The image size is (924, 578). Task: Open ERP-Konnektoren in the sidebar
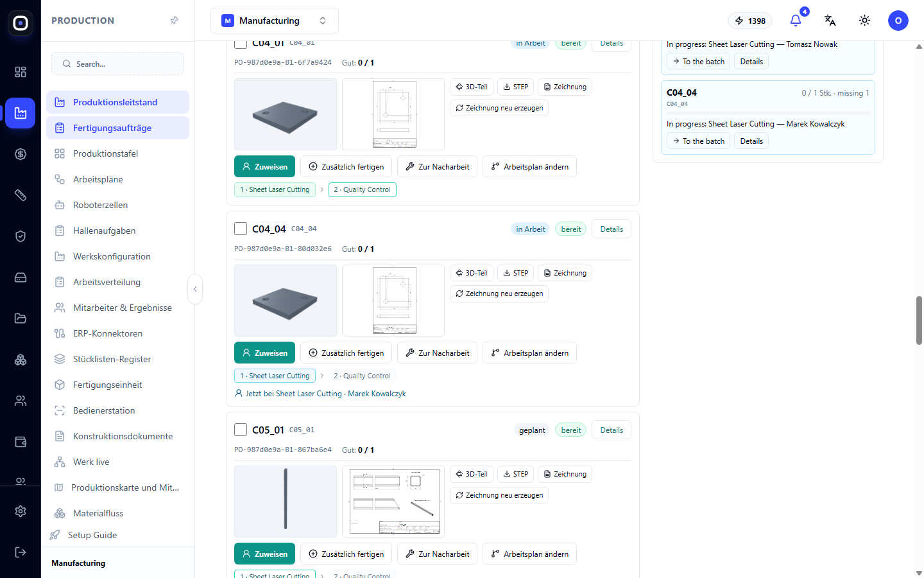(117, 333)
